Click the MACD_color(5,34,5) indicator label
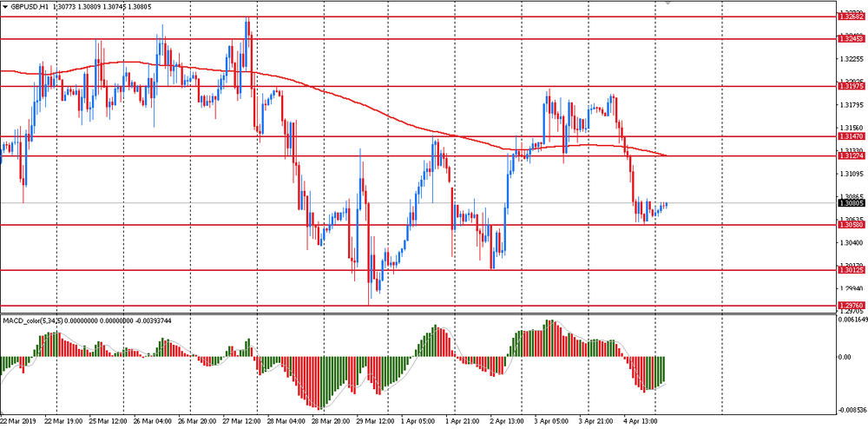The height and width of the screenshot is (429, 868). point(33,320)
